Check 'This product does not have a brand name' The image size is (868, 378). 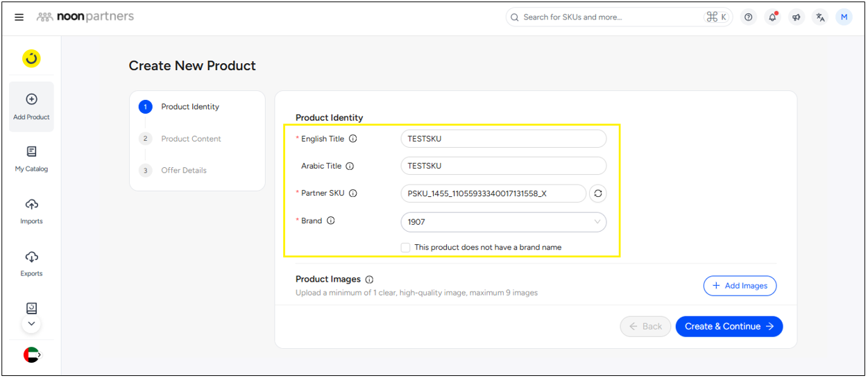[x=405, y=248]
